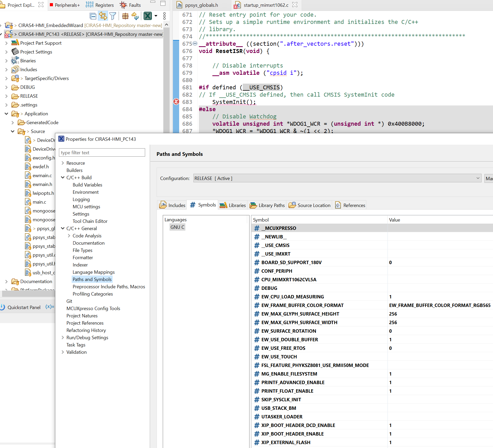Open Quickstart Panel view
The image size is (493, 448).
click(24, 307)
